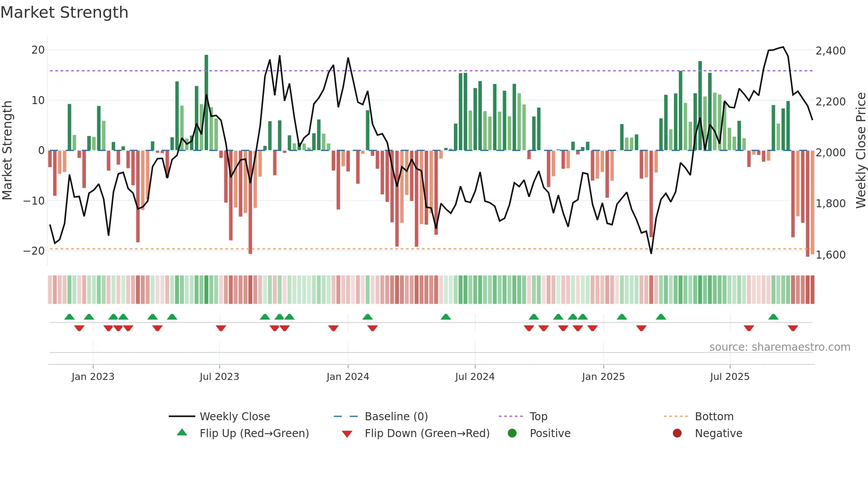The width and height of the screenshot is (868, 488).
Task: Click the Flip Up green triangle legend icon
Action: coord(182,433)
